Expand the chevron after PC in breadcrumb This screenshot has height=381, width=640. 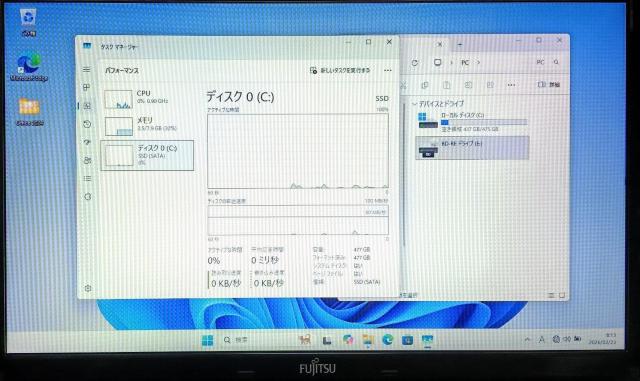(478, 62)
